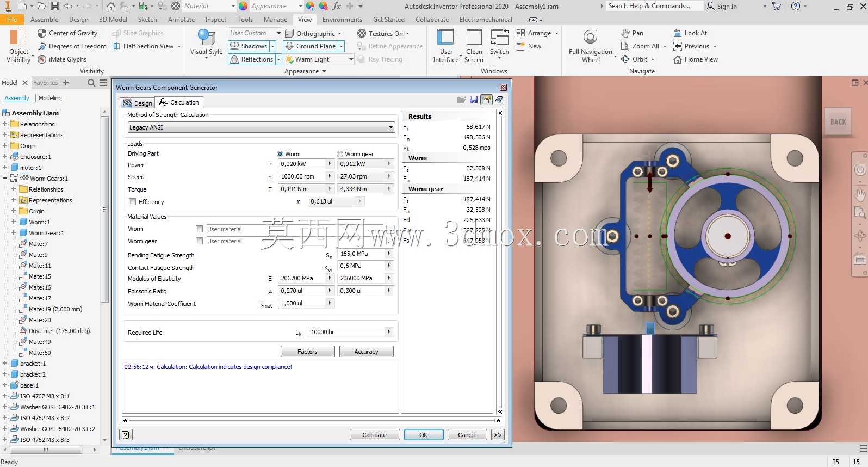Click Zoom All in Navigate panel
This screenshot has width=868, height=467.
[x=640, y=46]
